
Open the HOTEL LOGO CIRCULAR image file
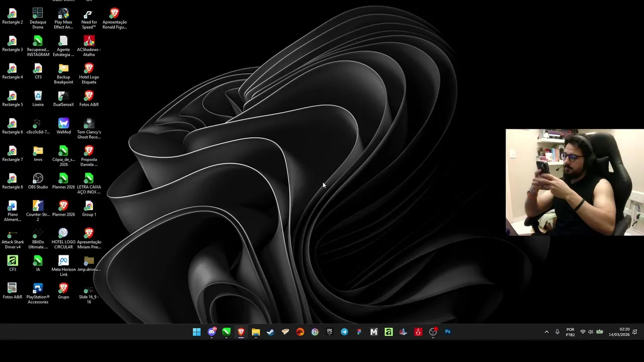coord(63,238)
